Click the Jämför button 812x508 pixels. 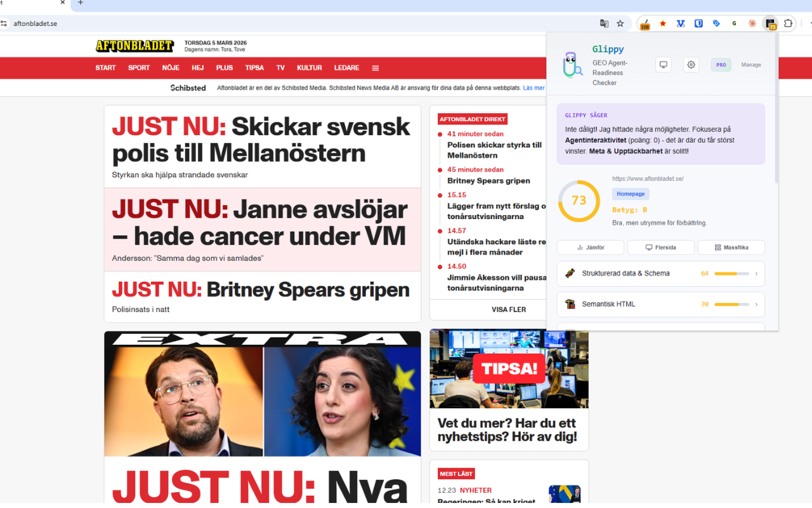591,247
